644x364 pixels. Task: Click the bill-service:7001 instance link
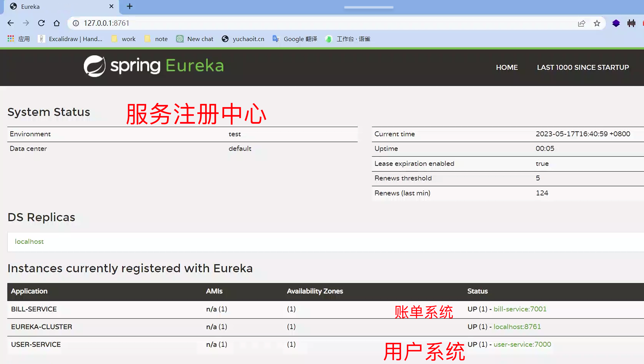(x=520, y=309)
